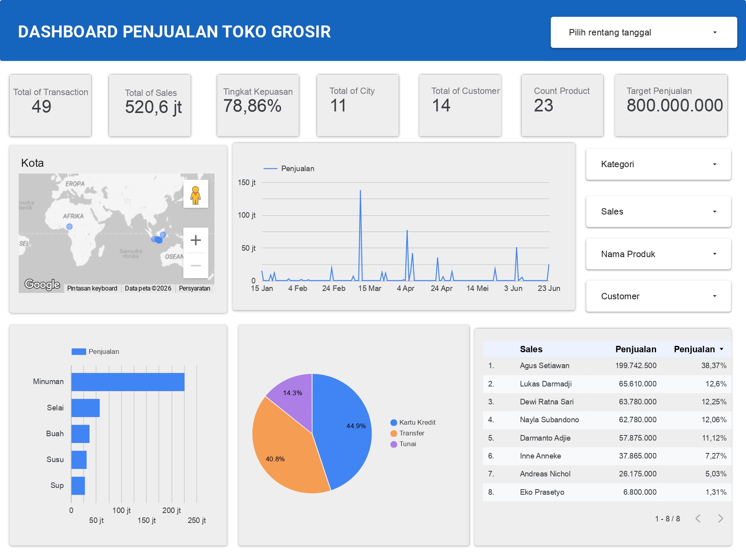Open the Nama Produk filter dropdown

[x=658, y=254]
